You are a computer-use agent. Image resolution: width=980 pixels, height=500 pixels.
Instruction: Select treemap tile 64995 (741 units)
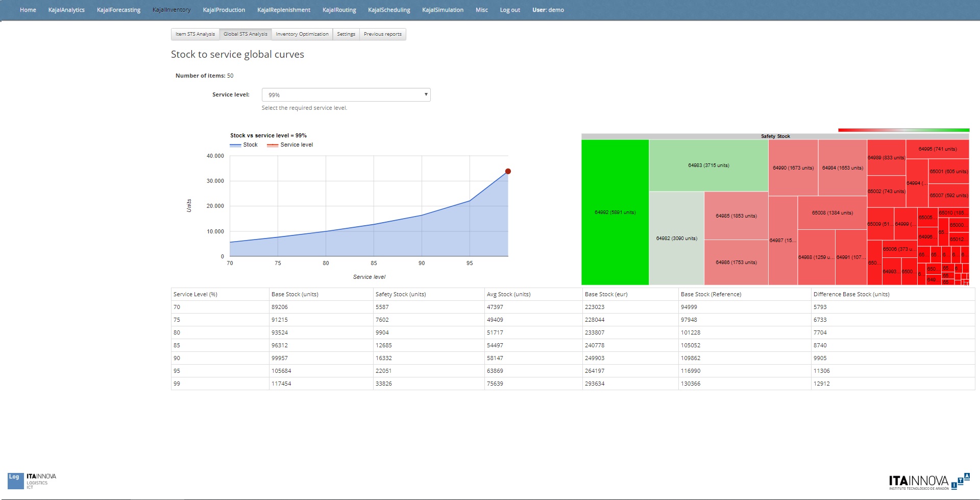click(938, 149)
